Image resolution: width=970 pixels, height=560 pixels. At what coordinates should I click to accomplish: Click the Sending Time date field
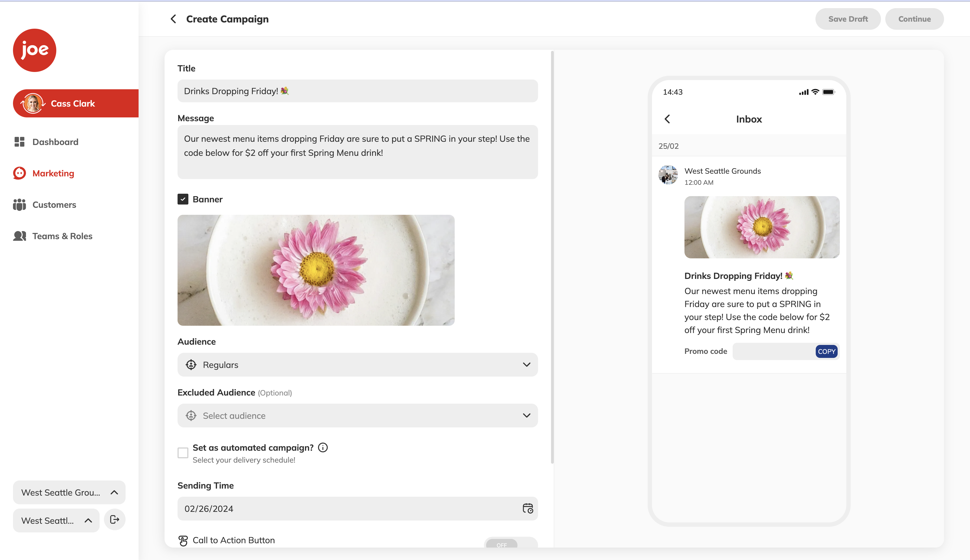(x=358, y=508)
